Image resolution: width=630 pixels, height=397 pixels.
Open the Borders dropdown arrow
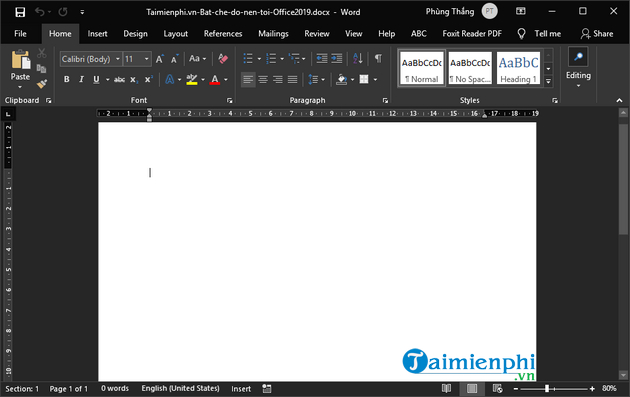click(x=375, y=80)
